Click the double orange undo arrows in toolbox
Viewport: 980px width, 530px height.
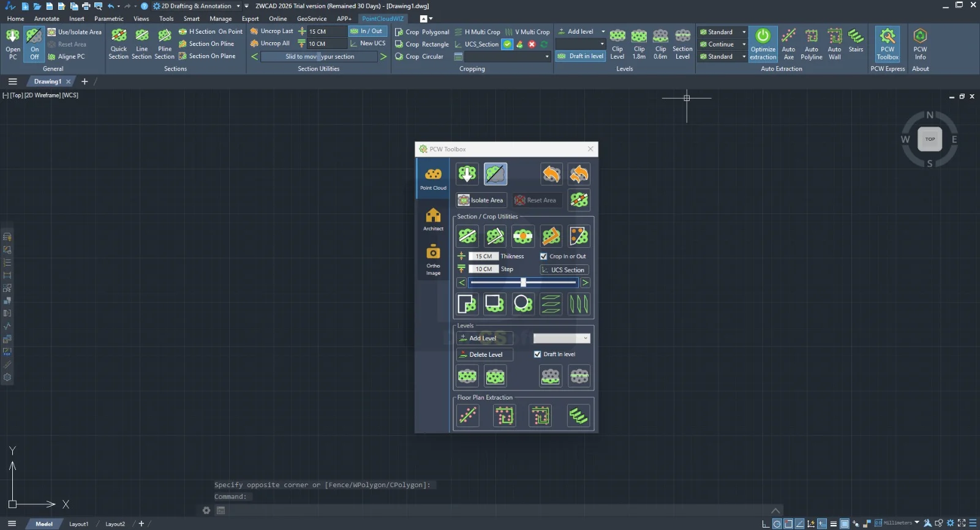[x=579, y=174]
